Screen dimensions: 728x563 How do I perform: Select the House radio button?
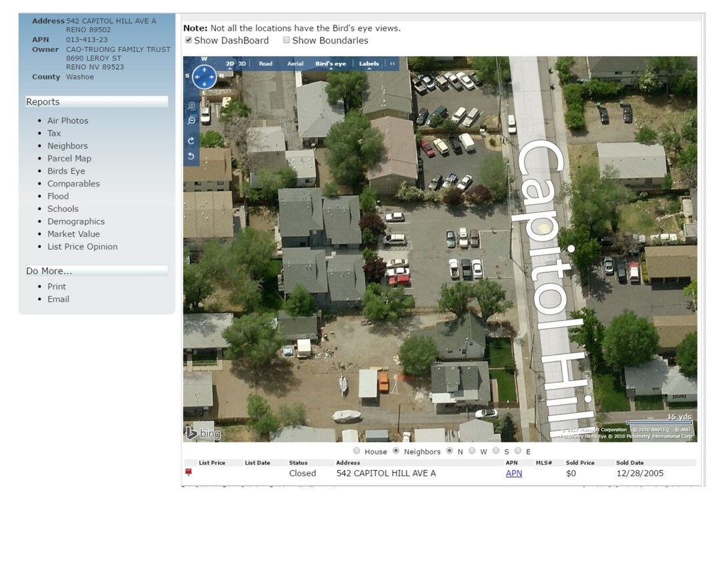point(357,452)
